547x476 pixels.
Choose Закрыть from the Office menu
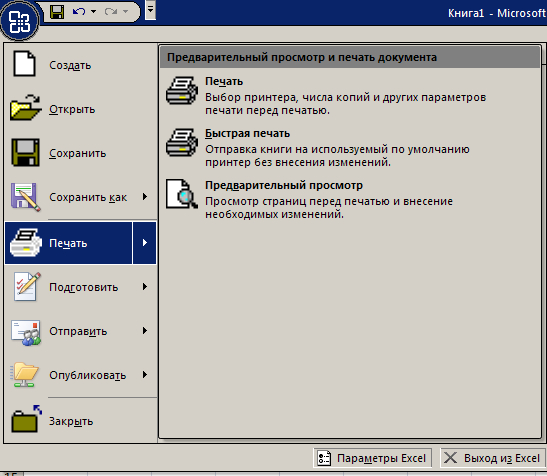point(81,421)
